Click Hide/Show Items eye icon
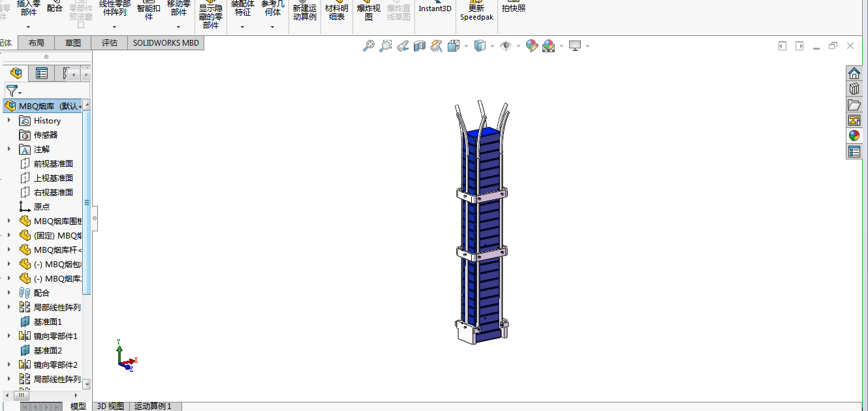Screen dimensions: 868x411 coord(506,46)
